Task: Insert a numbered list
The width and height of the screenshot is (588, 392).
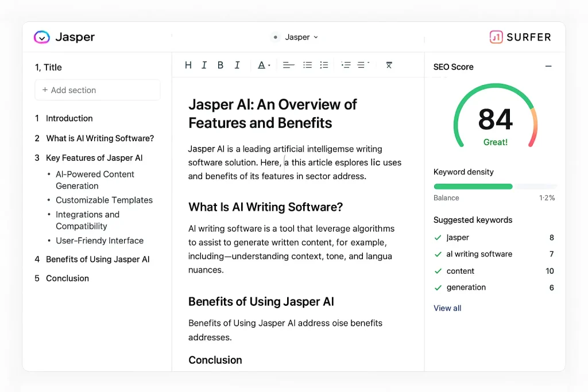Action: (324, 64)
